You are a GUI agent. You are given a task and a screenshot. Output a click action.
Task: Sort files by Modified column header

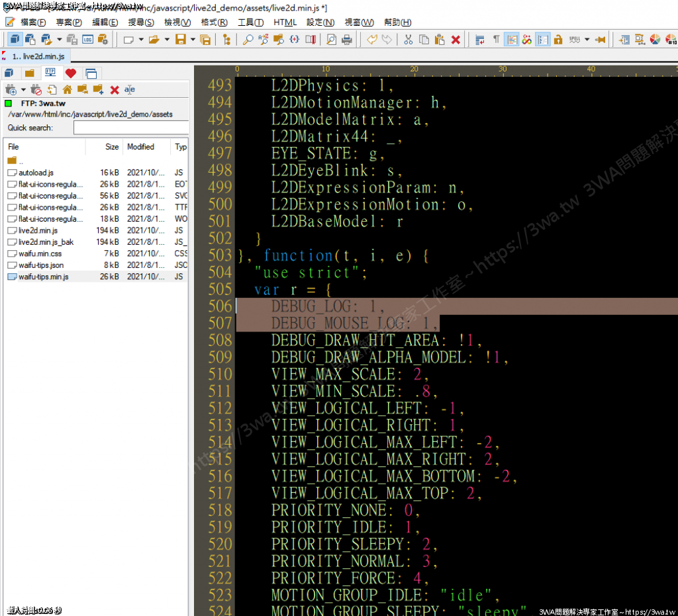pyautogui.click(x=140, y=147)
